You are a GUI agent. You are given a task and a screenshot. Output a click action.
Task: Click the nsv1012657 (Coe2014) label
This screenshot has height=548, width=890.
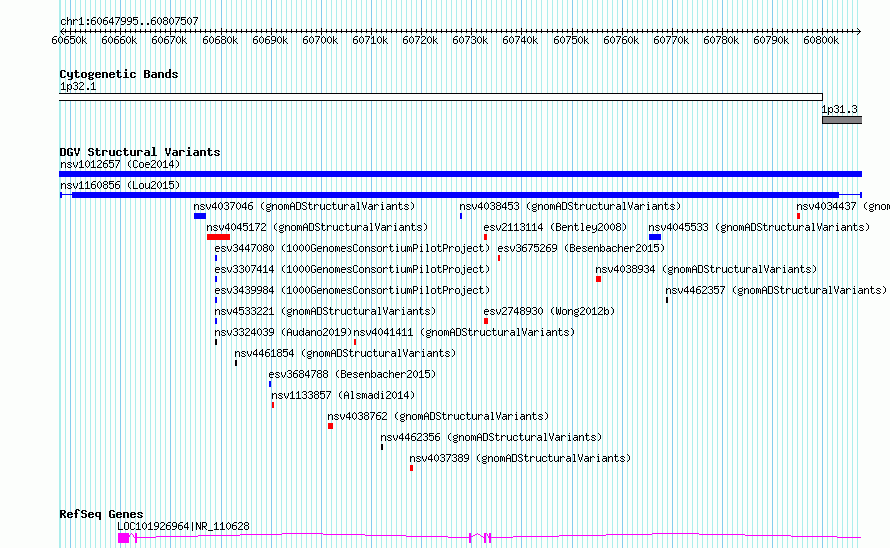click(120, 165)
